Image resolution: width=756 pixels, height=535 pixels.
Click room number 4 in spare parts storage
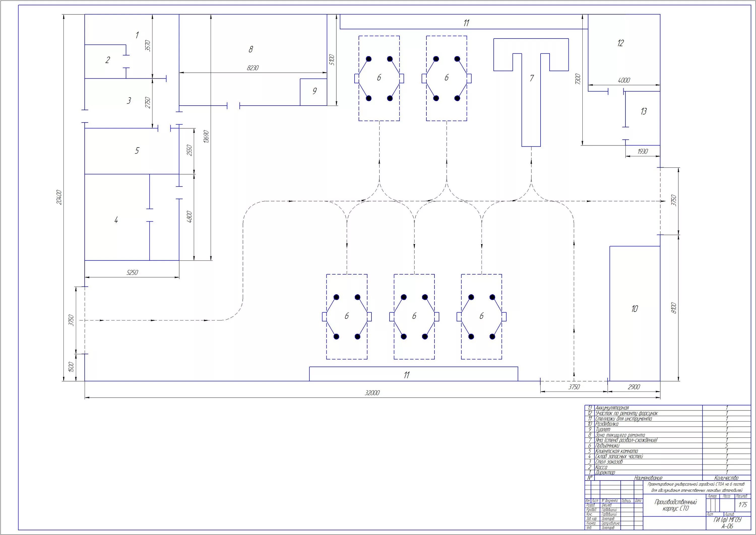[x=116, y=220]
